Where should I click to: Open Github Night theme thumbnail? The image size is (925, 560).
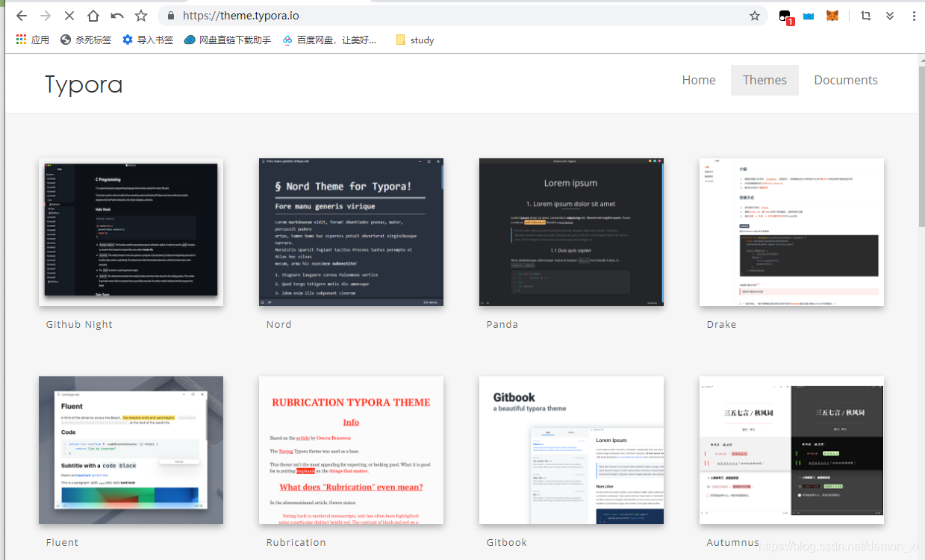131,232
